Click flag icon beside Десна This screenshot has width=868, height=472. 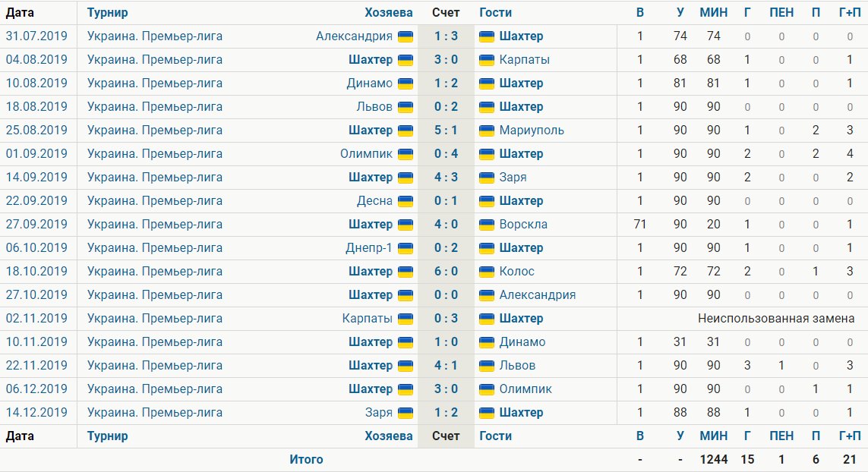coord(406,201)
